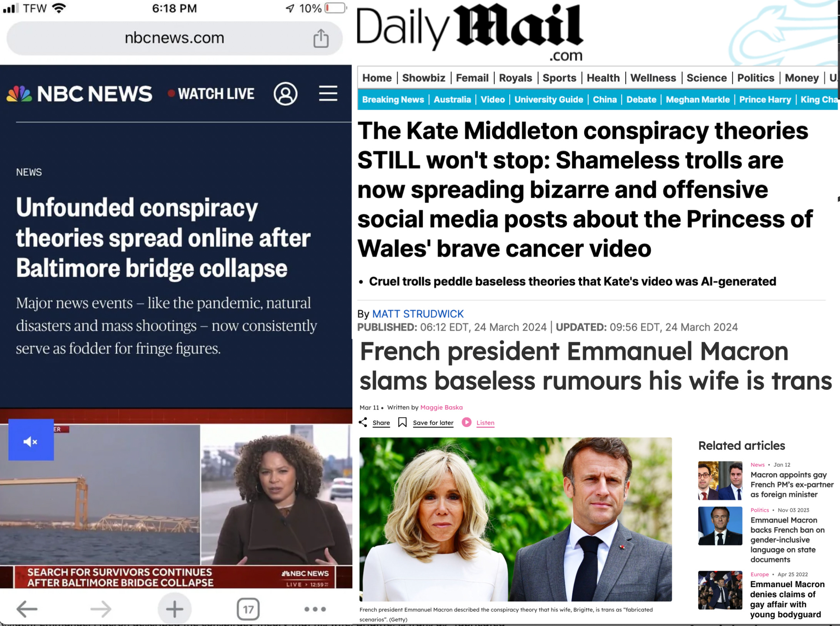Open related article about gay French PM's ex-partner

pos(792,484)
